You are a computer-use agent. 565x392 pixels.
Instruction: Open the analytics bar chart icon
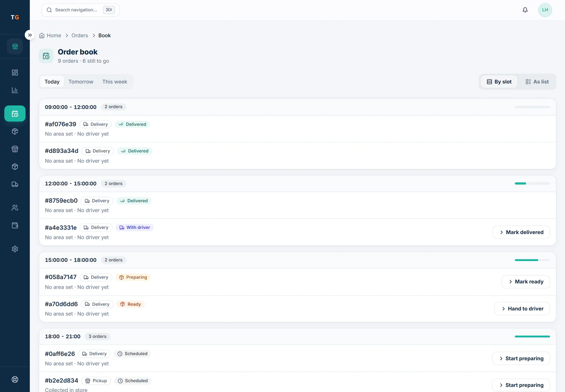[x=15, y=90]
